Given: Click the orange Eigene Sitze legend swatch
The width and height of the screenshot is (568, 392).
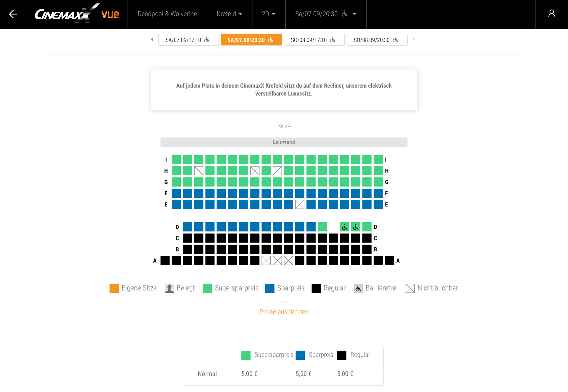Looking at the screenshot, I should [114, 288].
